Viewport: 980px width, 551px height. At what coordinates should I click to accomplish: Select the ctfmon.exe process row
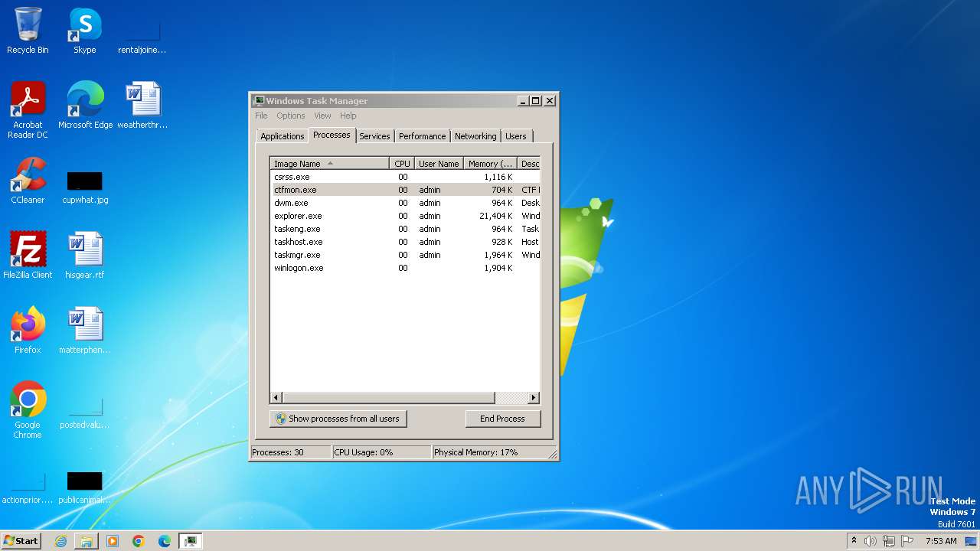point(405,190)
